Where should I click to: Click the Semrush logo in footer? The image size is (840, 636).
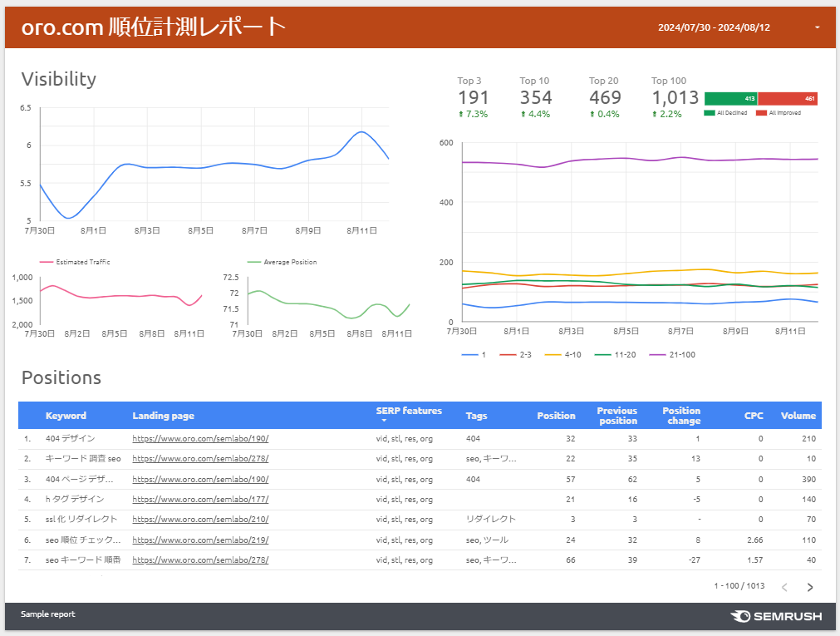tap(776, 616)
